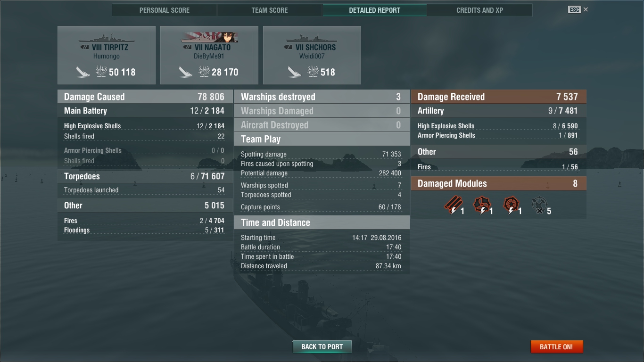Click the Back to Port button

click(x=322, y=346)
